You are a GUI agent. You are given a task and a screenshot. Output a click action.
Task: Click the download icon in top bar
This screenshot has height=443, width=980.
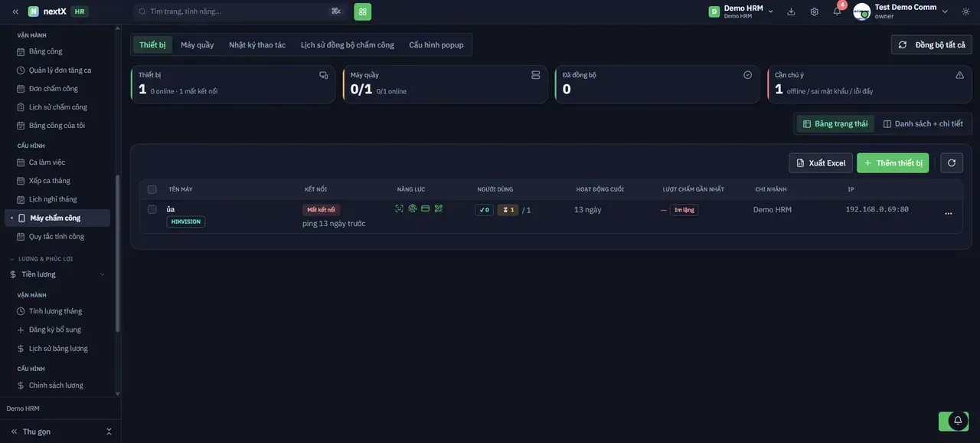click(791, 11)
